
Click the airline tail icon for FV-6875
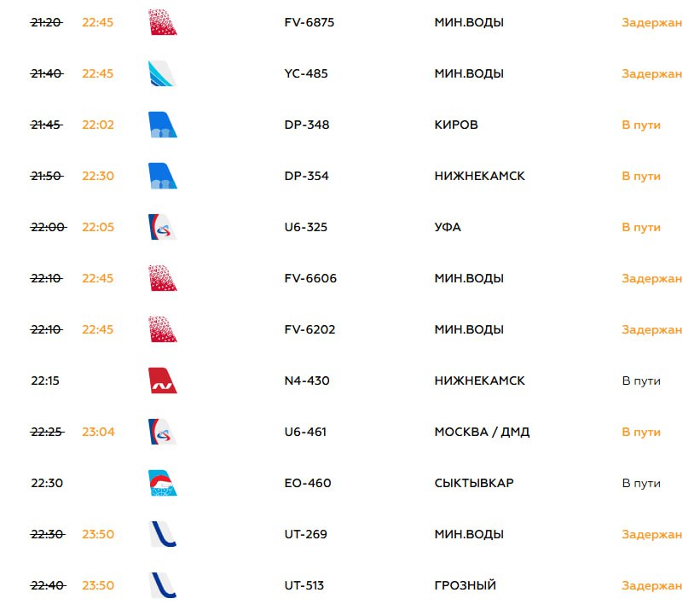(x=163, y=22)
